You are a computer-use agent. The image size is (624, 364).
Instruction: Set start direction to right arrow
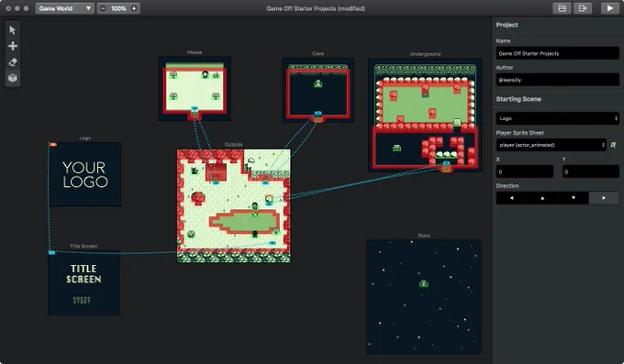[x=604, y=198]
